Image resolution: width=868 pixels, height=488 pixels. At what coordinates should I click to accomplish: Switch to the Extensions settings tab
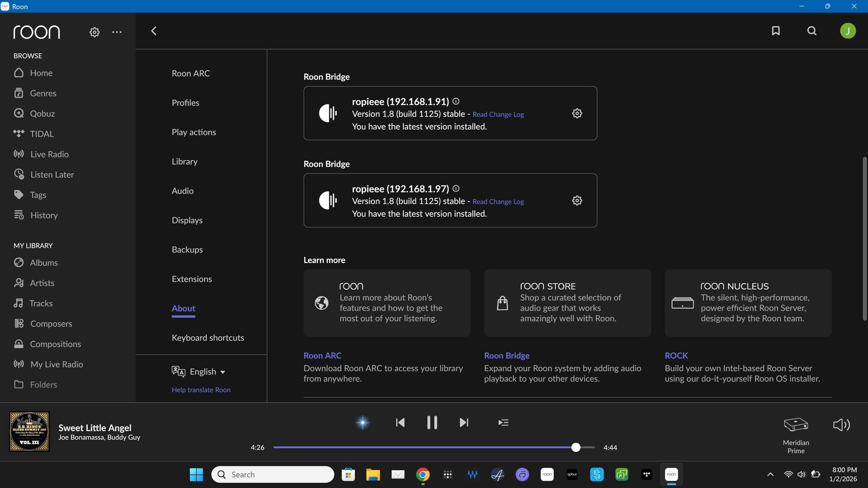point(192,279)
